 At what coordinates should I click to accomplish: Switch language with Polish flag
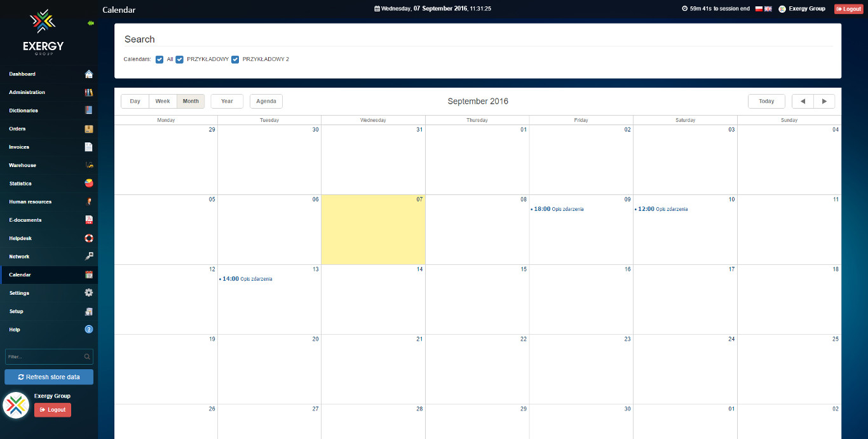click(x=759, y=9)
